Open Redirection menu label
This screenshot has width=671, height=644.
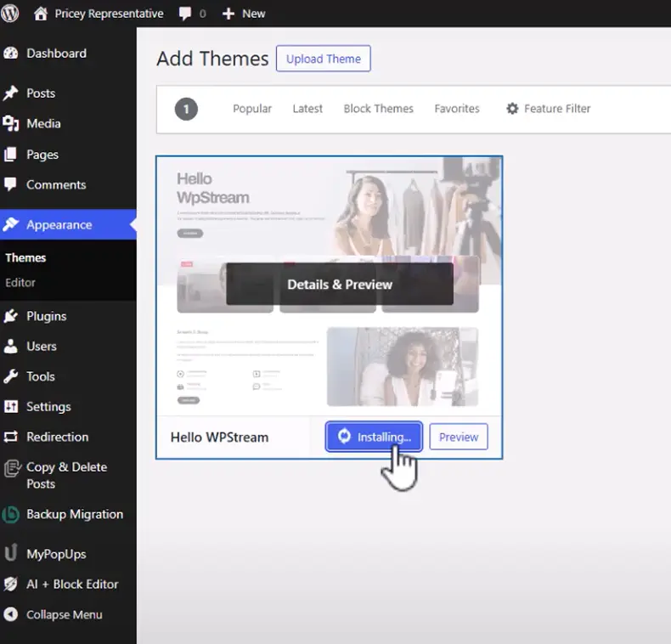pyautogui.click(x=58, y=437)
